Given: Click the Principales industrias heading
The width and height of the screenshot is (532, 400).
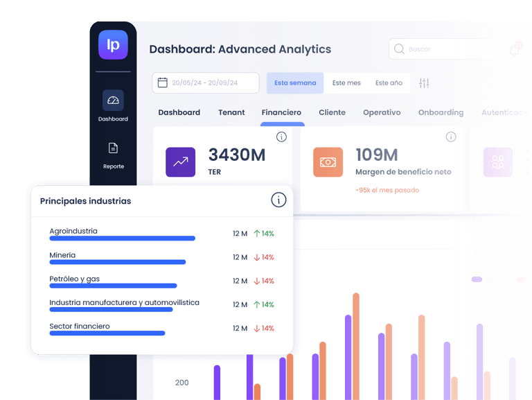Looking at the screenshot, I should [85, 201].
